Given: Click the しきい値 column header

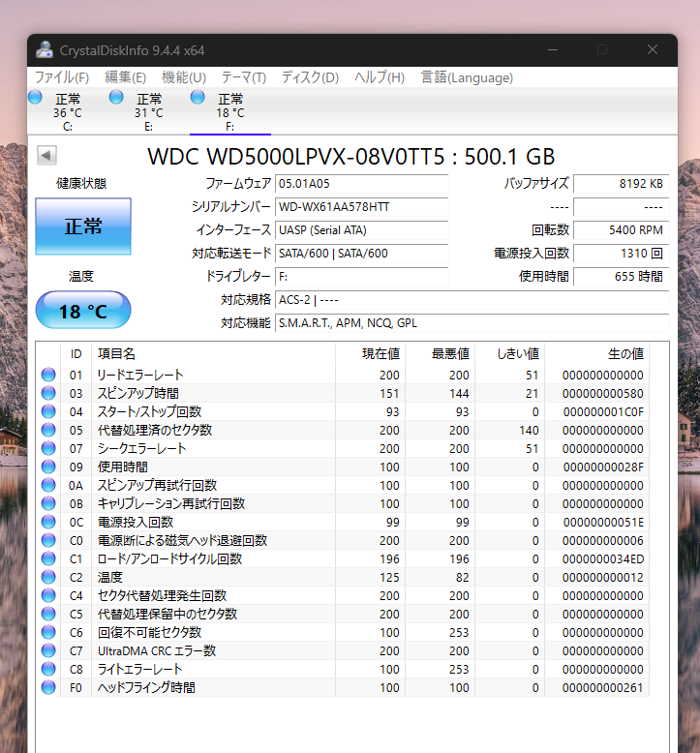Looking at the screenshot, I should [509, 354].
